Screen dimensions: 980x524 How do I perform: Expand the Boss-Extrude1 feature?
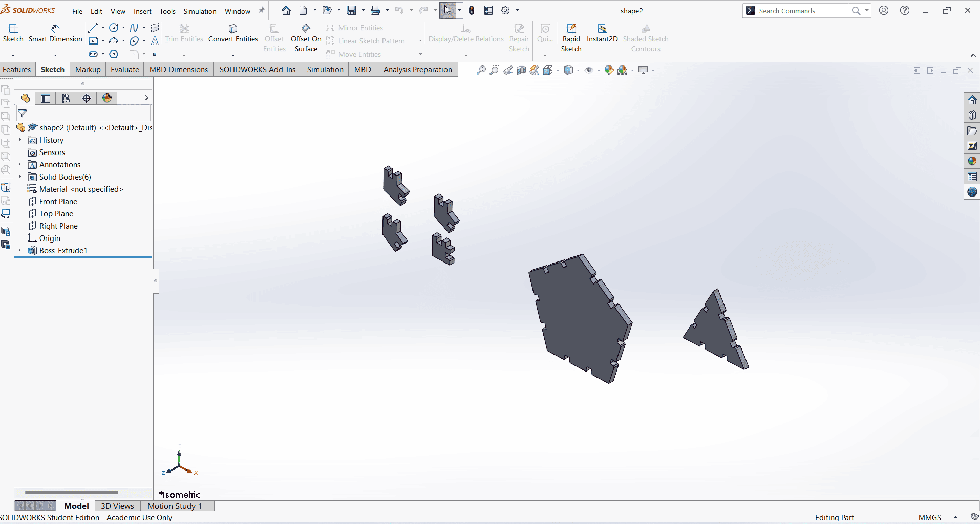[20, 250]
